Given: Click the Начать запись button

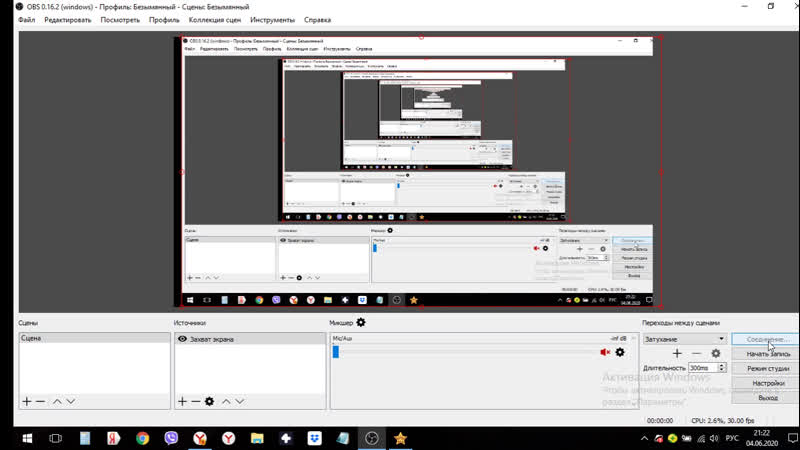Looking at the screenshot, I should pos(767,354).
